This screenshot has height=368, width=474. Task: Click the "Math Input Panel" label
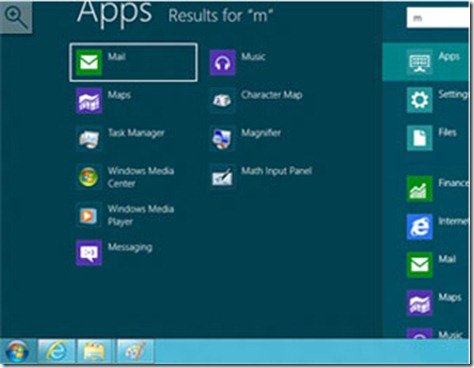276,171
